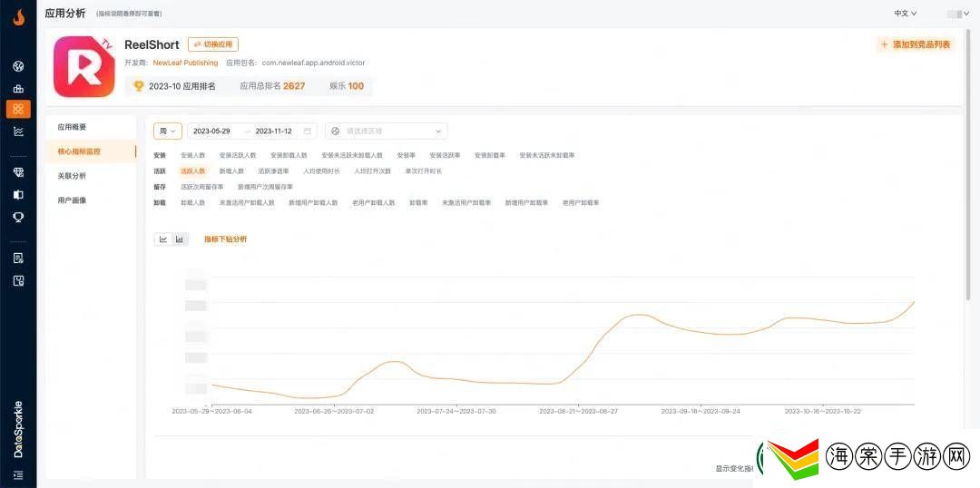Select 活跃渗透率 metric
Viewport: 980px width, 488px height.
coord(273,171)
